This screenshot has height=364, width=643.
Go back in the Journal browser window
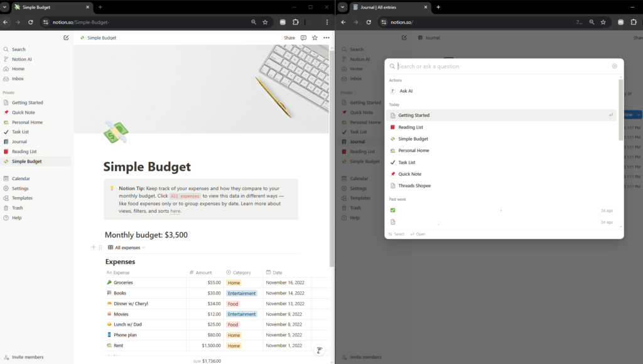click(x=343, y=22)
